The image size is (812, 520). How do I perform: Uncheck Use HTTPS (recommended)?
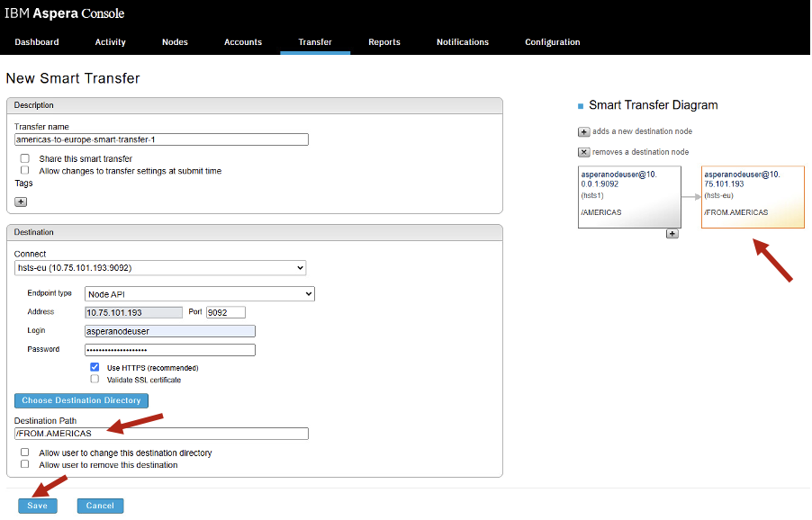click(95, 367)
